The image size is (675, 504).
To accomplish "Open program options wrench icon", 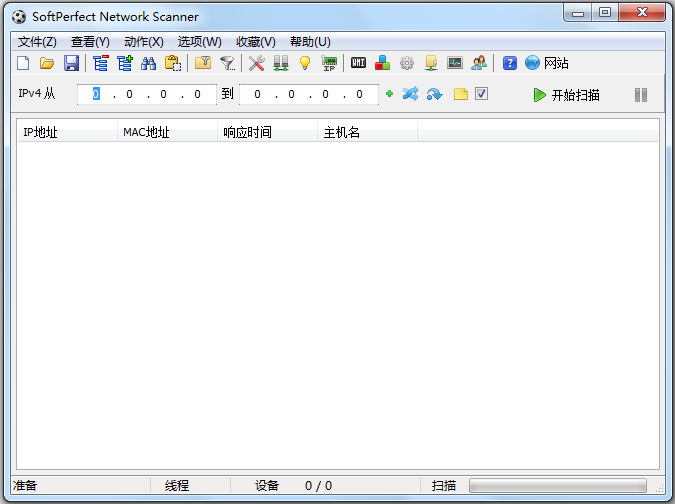I will (257, 63).
